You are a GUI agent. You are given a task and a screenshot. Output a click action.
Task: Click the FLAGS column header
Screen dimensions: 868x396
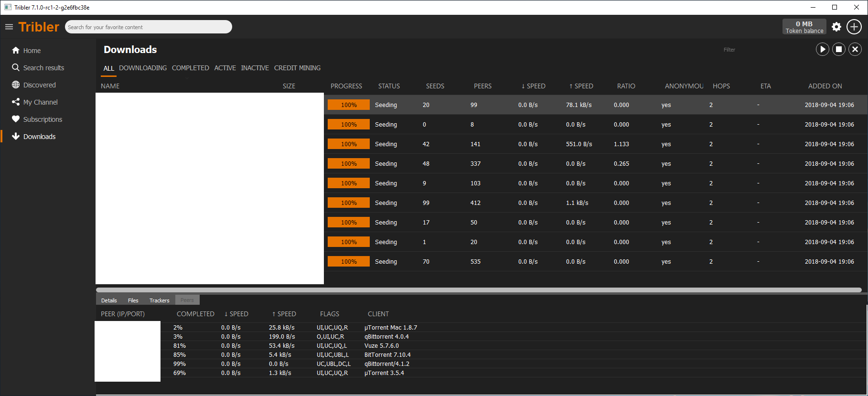pyautogui.click(x=330, y=314)
